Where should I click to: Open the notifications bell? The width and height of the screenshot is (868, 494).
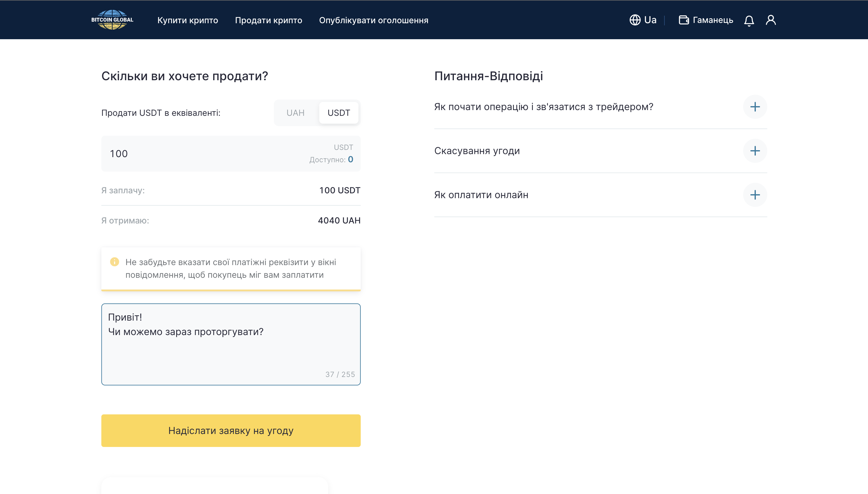point(749,21)
